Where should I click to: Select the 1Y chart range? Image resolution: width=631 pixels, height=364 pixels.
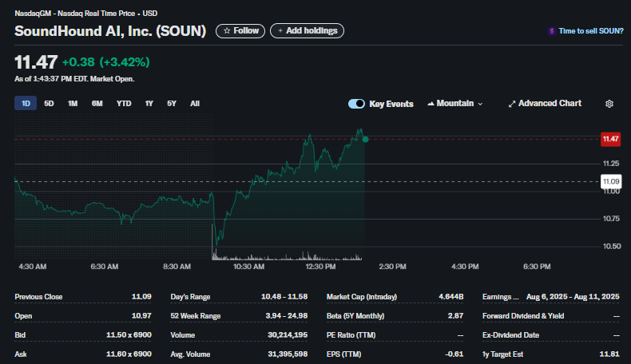point(149,103)
